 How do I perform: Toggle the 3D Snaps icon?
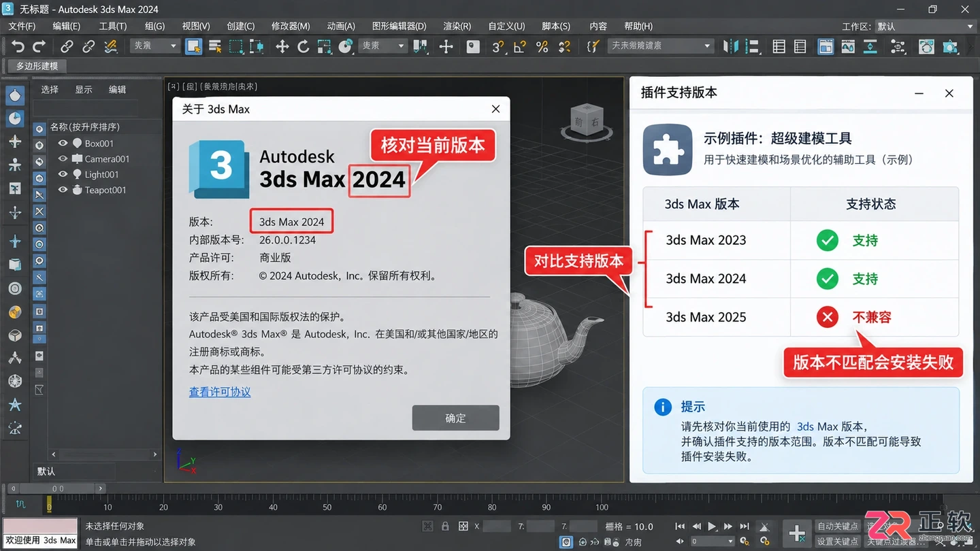498,46
